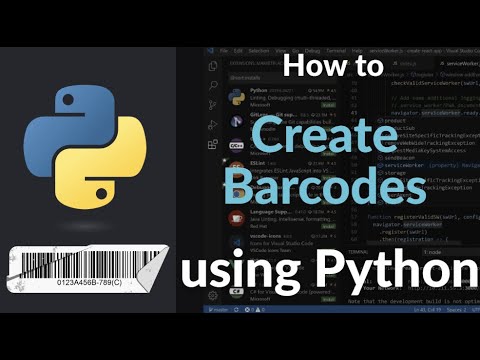Click the errors and warnings indicator

pyautogui.click(x=255, y=310)
